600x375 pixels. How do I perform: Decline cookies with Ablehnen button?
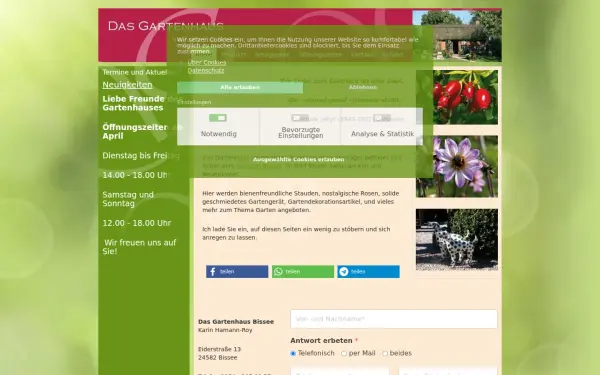[x=363, y=88]
